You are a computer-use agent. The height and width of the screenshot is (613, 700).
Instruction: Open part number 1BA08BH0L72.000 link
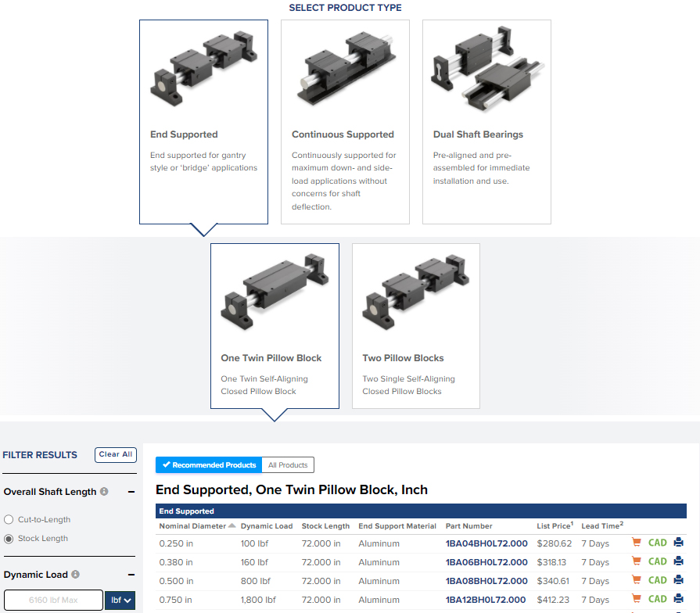pyautogui.click(x=486, y=581)
